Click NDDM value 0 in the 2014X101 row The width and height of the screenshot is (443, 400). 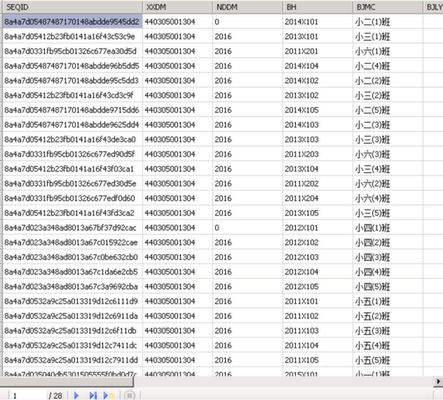pyautogui.click(x=248, y=22)
